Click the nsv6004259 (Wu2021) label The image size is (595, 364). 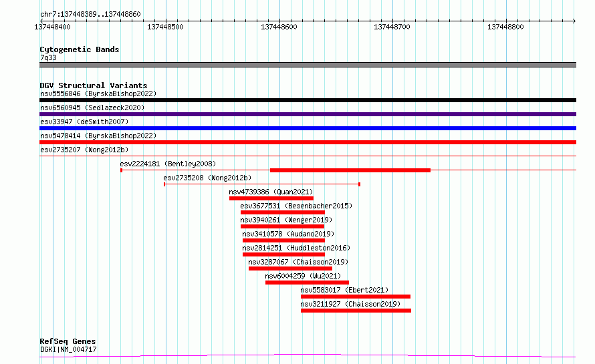tap(303, 276)
